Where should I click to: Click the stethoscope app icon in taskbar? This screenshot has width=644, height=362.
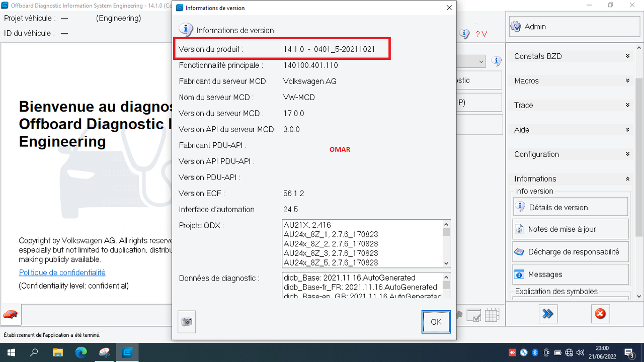click(104, 352)
